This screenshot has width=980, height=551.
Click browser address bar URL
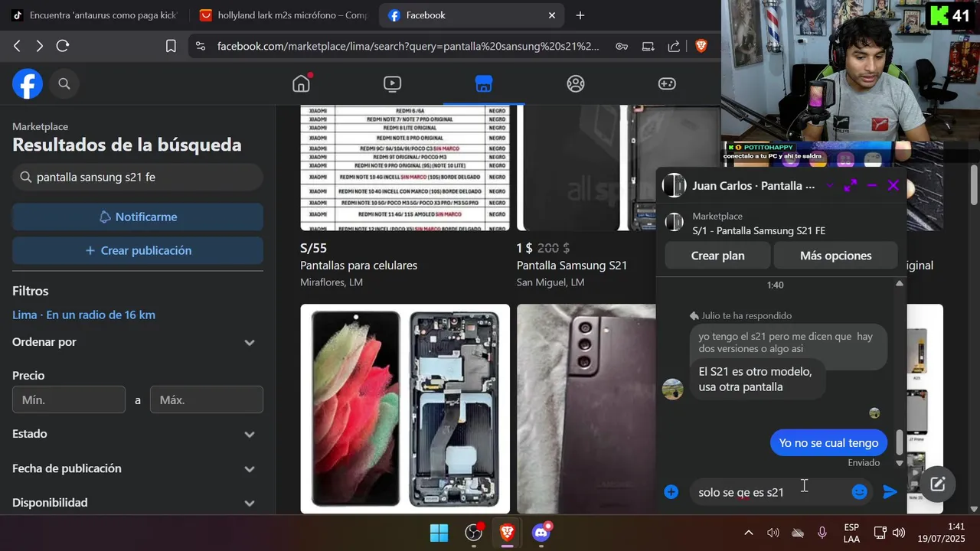[408, 46]
